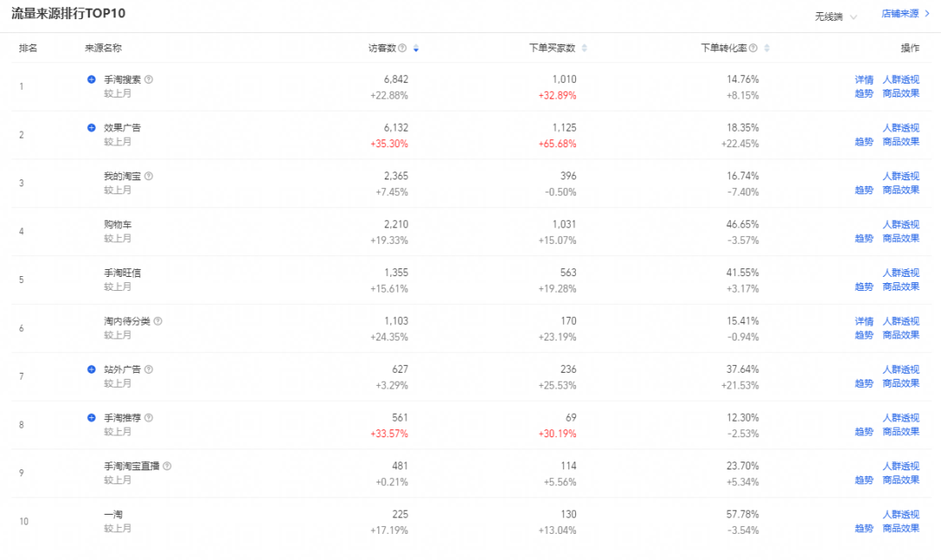Expand the 效果广告 source row
The height and width of the screenshot is (560, 941).
pos(91,127)
